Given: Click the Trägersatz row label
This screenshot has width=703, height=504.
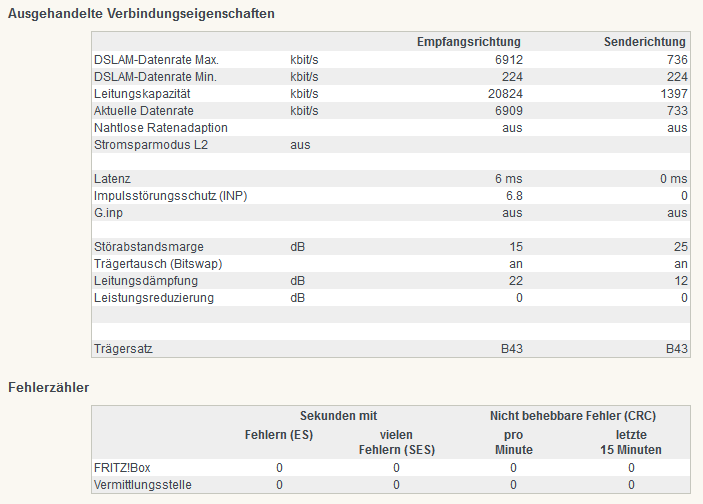Looking at the screenshot, I should pos(123,349).
